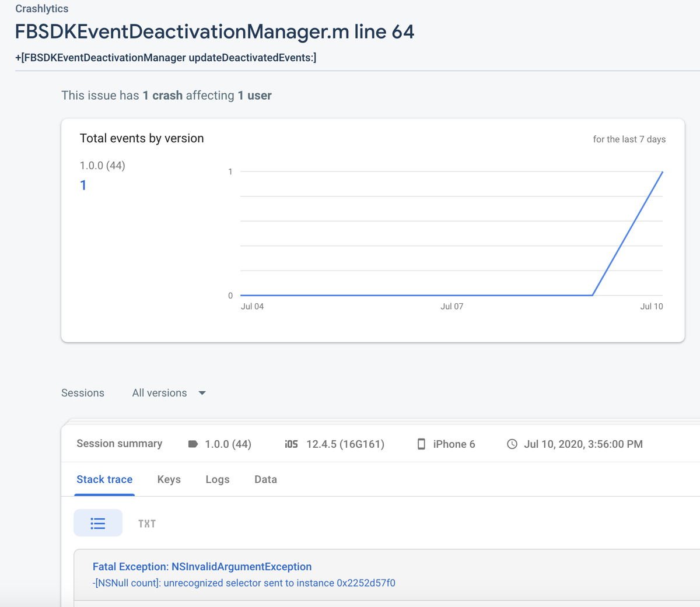Select the iPhone device icon
700x607 pixels.
coord(421,444)
